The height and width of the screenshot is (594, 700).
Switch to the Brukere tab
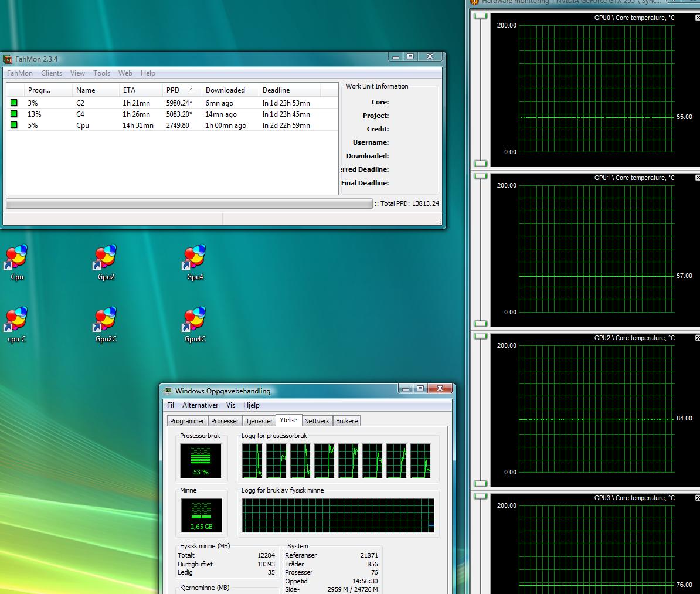[347, 420]
